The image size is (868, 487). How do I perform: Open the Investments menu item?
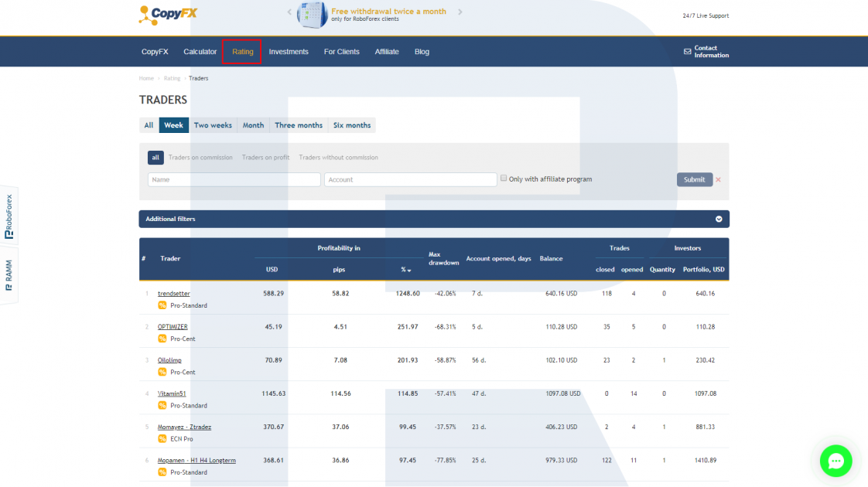pyautogui.click(x=289, y=52)
